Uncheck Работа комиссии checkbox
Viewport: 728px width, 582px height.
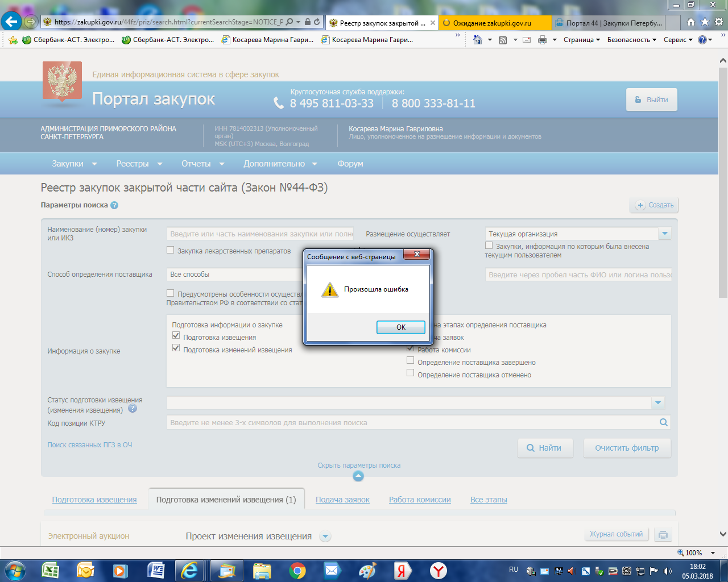tap(411, 348)
